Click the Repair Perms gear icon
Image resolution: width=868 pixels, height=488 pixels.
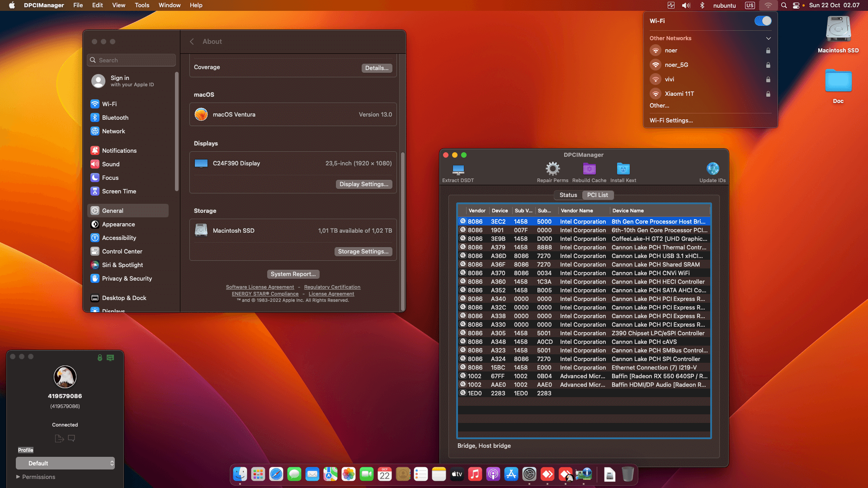(x=552, y=169)
